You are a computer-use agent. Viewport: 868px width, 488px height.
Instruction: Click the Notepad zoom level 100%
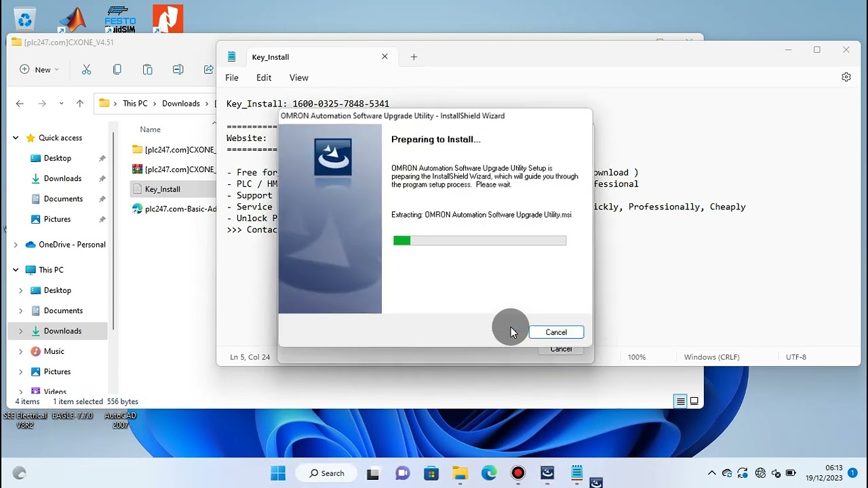[637, 357]
